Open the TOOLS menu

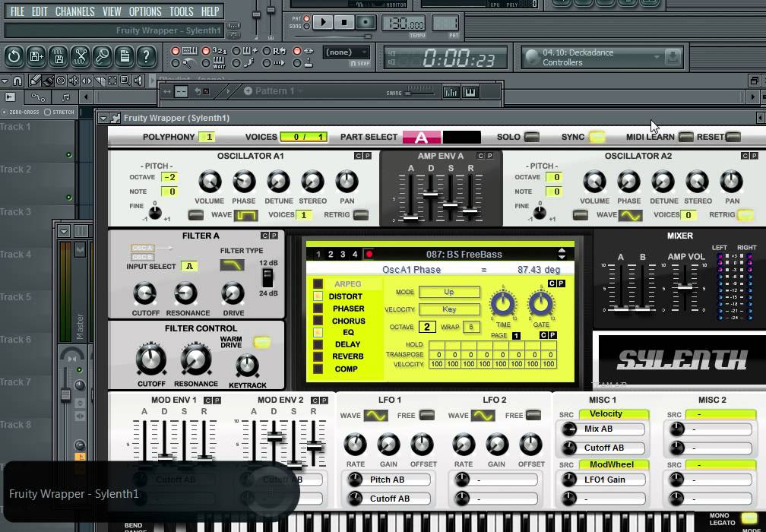181,11
